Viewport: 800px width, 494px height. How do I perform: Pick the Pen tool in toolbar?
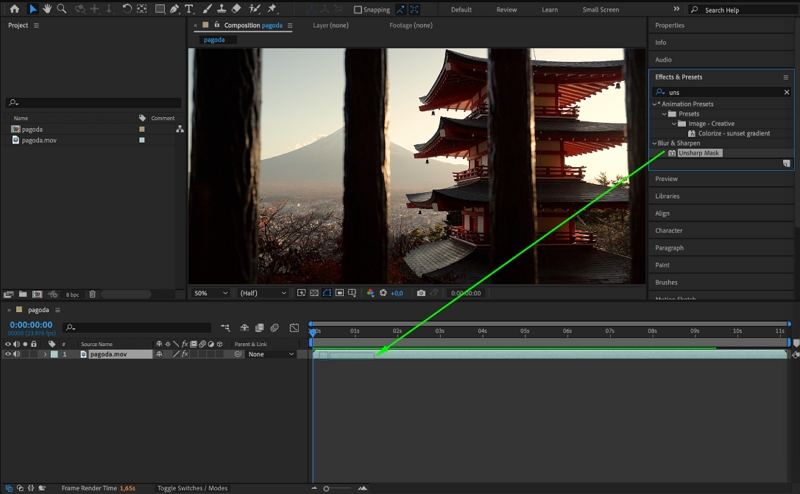[174, 9]
